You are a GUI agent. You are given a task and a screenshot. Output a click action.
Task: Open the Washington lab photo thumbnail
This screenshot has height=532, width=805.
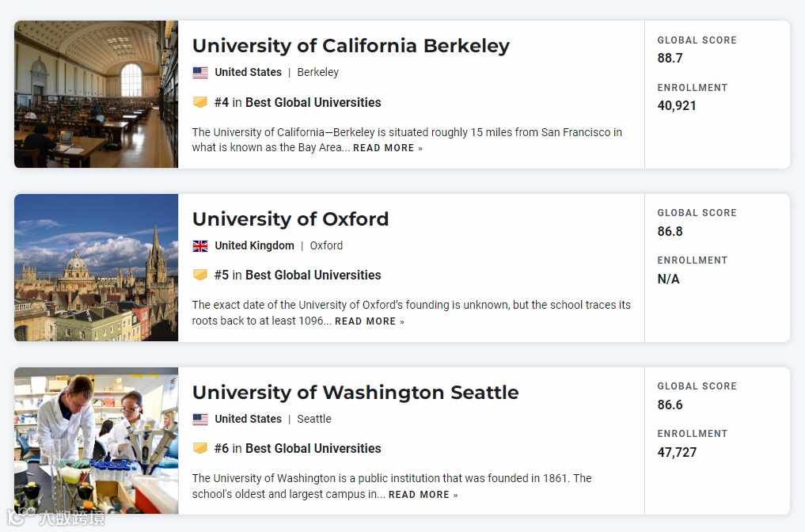(x=96, y=441)
